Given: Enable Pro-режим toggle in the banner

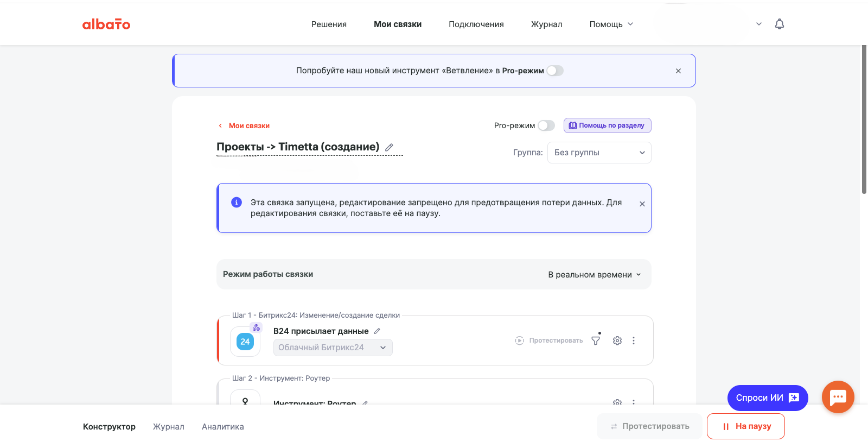Looking at the screenshot, I should (555, 71).
